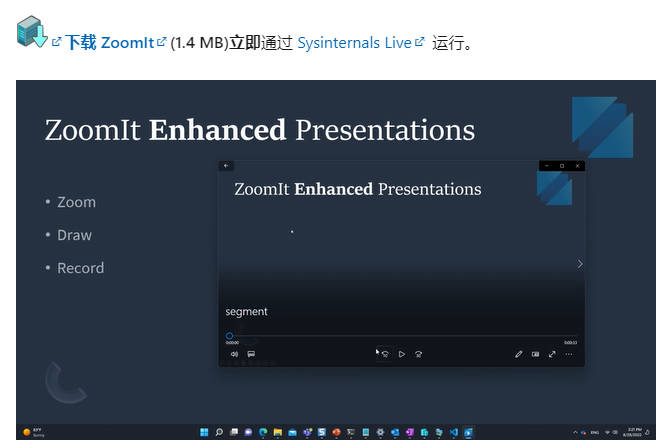Expand the system tray hidden icons chevron
This screenshot has height=444, width=663.
click(x=575, y=432)
